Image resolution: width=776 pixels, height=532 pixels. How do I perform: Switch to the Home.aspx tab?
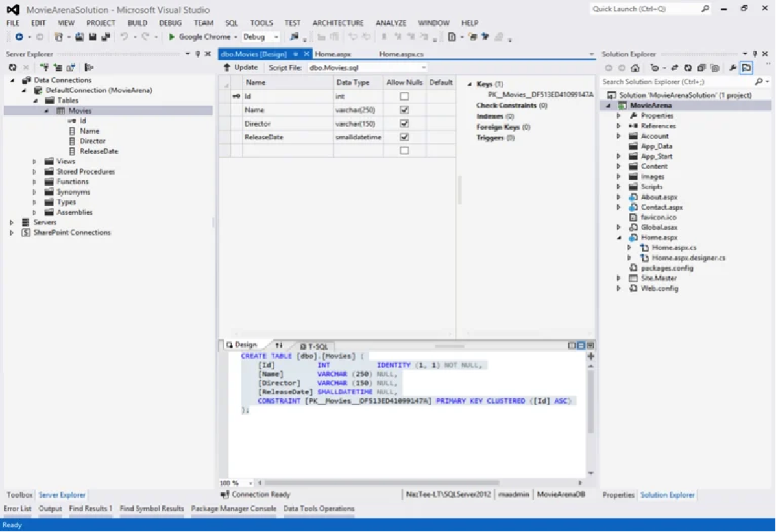pyautogui.click(x=333, y=54)
